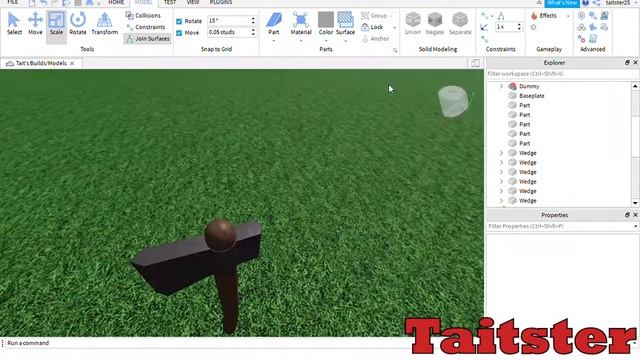Click the help icon beside What's New
Screen dimensions: 640x360
(586, 3)
